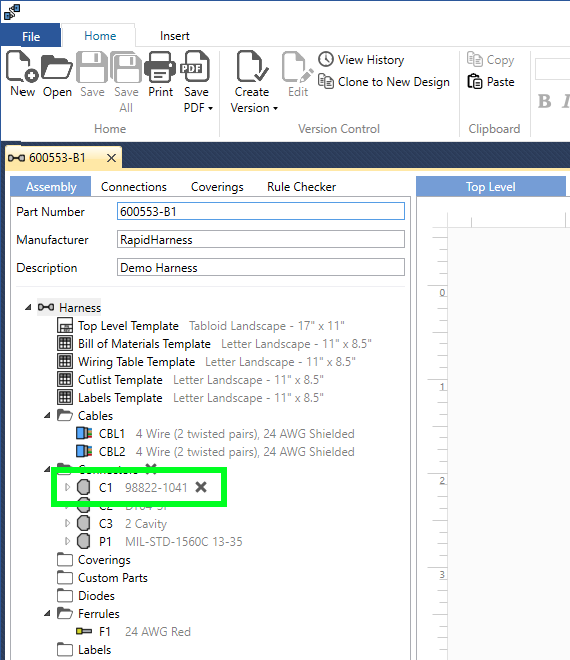Image resolution: width=570 pixels, height=660 pixels.
Task: Toggle bold formatting
Action: tap(544, 101)
